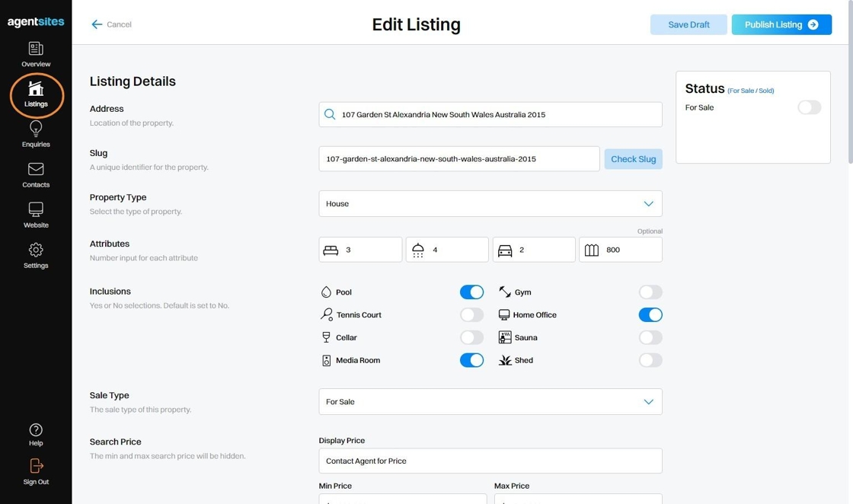Click the Display Price input field
The height and width of the screenshot is (504, 853).
coord(490,461)
